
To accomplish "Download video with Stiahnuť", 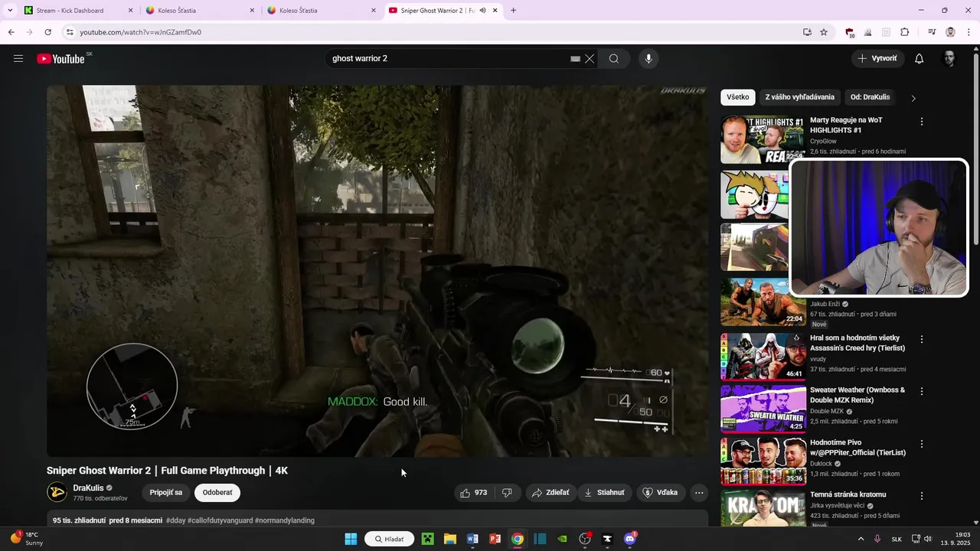I will (605, 493).
